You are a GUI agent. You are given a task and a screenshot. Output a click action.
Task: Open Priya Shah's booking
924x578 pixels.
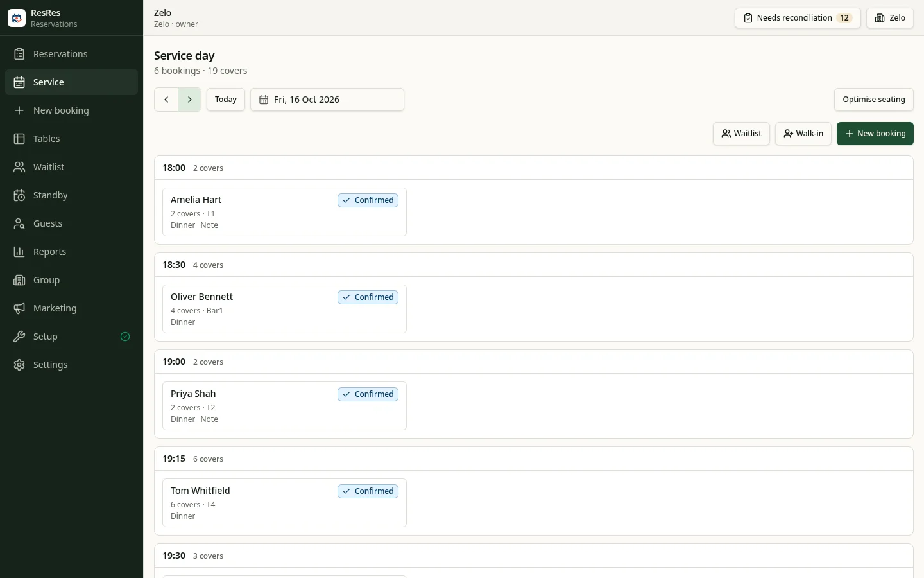(x=284, y=406)
